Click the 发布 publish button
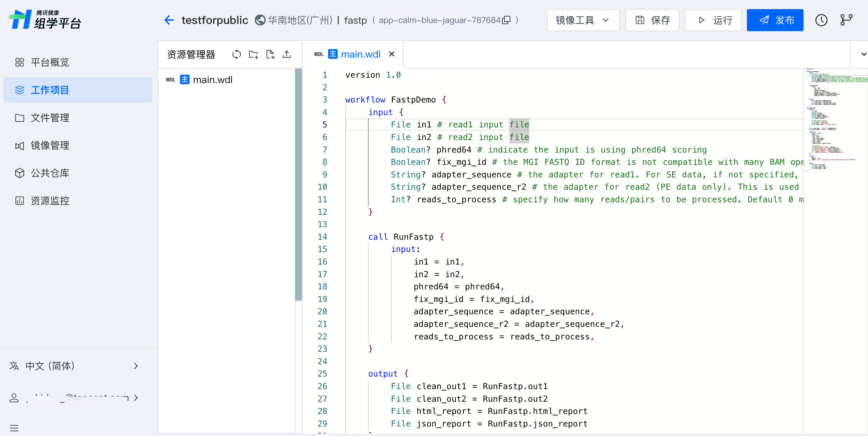The width and height of the screenshot is (868, 436). [x=775, y=20]
